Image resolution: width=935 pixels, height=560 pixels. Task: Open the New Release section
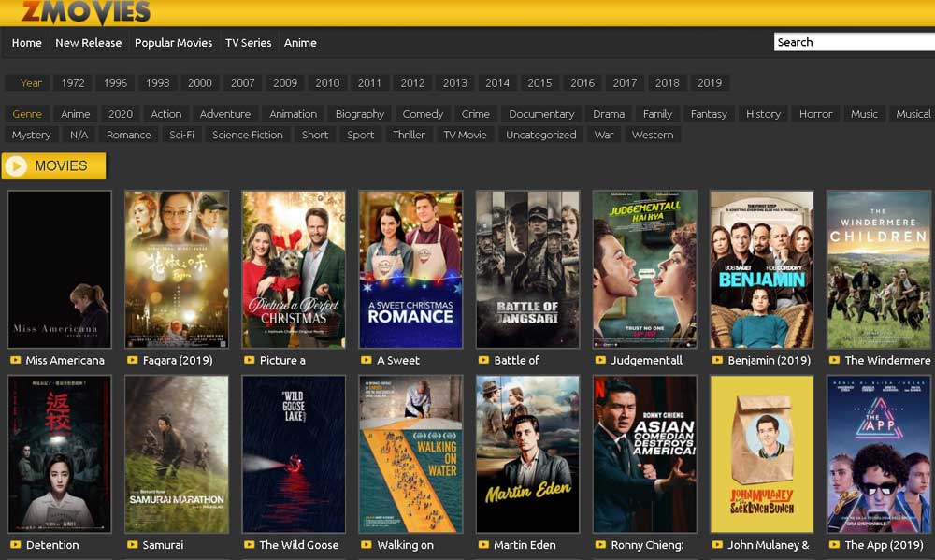tap(88, 43)
